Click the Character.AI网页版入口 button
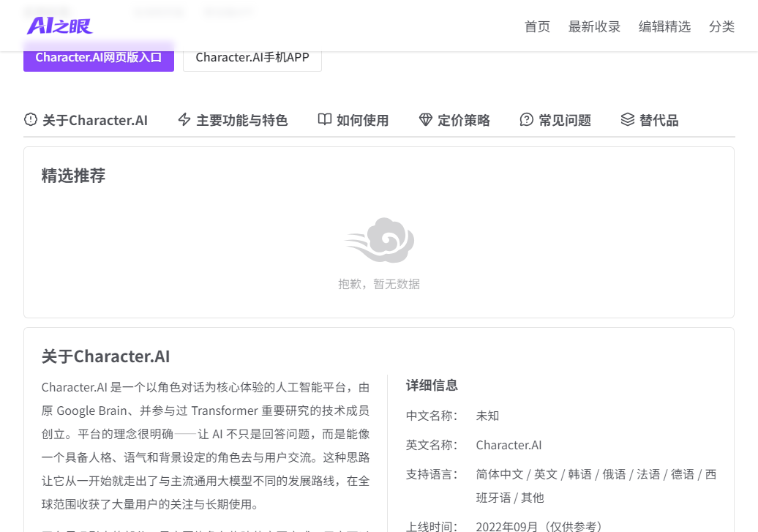The width and height of the screenshot is (758, 532). pos(99,58)
